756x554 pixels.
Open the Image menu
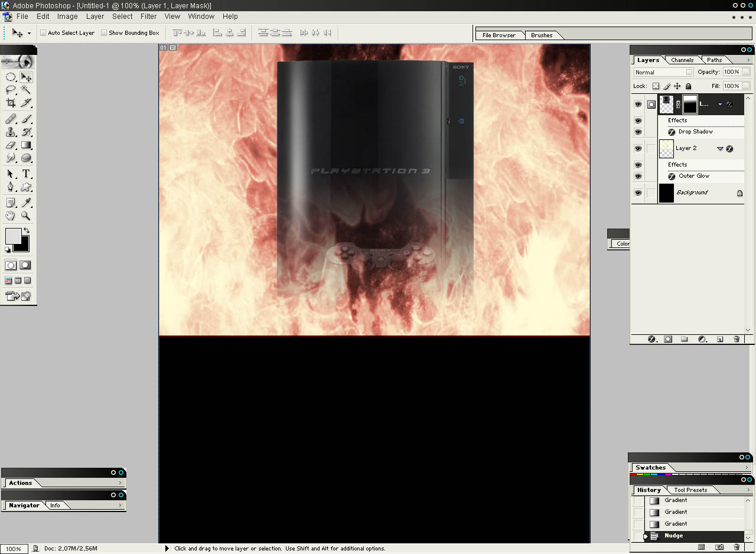[x=67, y=17]
